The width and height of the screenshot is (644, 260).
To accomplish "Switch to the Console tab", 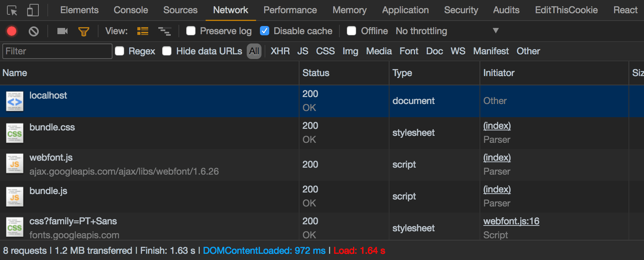I will (x=131, y=10).
